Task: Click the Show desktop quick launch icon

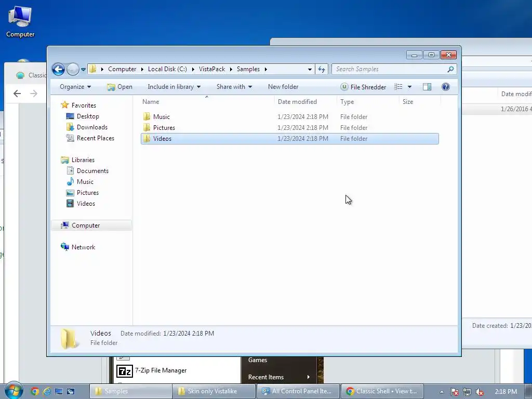Action: click(59, 391)
